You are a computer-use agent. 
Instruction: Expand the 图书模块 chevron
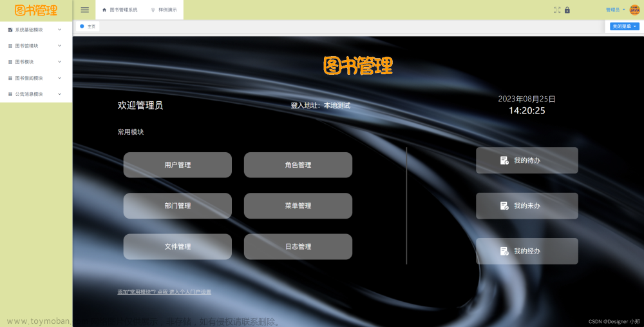coord(59,62)
